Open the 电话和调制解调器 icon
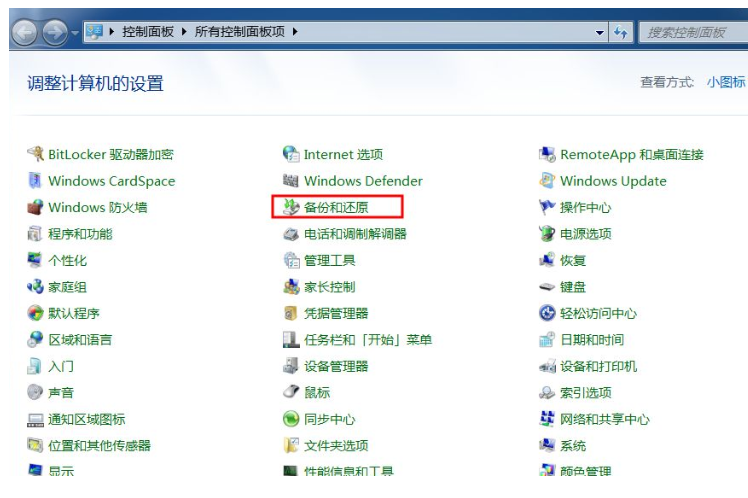Image resolution: width=748 pixels, height=498 pixels. click(x=291, y=234)
